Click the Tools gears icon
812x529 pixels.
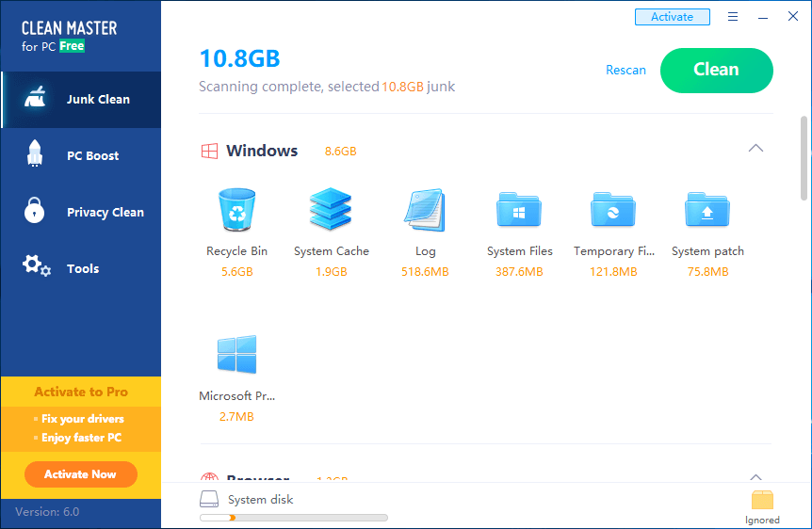point(36,265)
